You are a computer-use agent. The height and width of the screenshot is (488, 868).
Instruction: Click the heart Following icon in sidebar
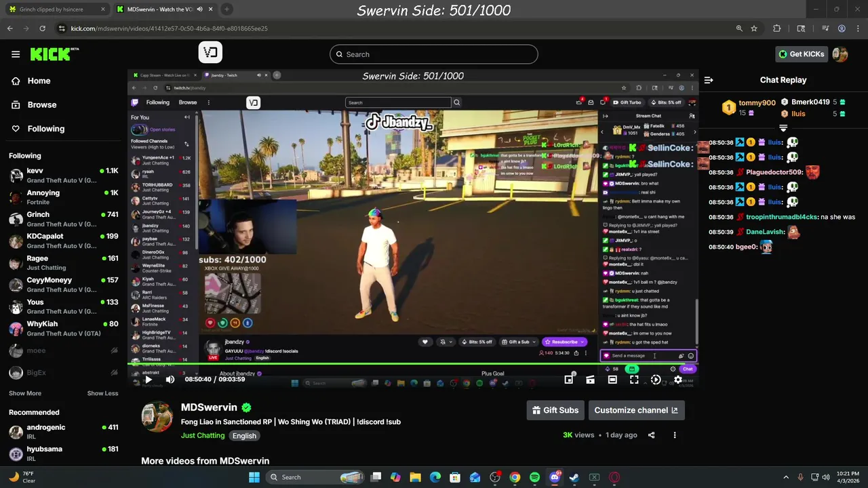(x=16, y=128)
